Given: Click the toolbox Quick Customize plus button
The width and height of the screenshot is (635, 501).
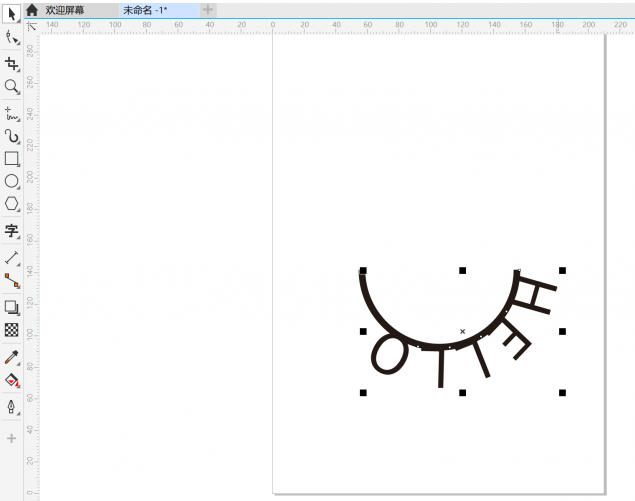Looking at the screenshot, I should [12, 438].
